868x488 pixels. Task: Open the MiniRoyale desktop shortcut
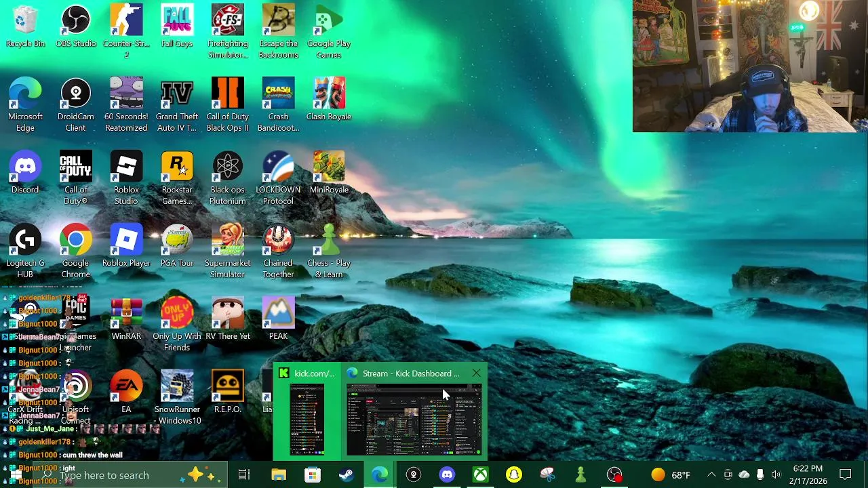coord(329,174)
